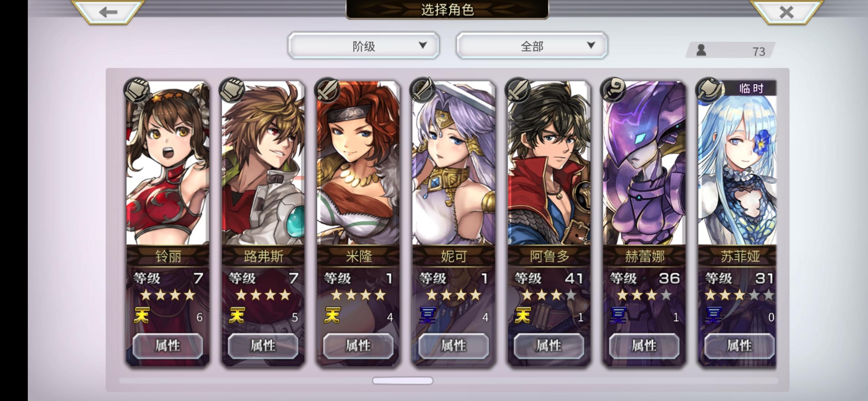Click the 天 element icon on 米隆
Screen dimensions: 868x401
[332, 316]
